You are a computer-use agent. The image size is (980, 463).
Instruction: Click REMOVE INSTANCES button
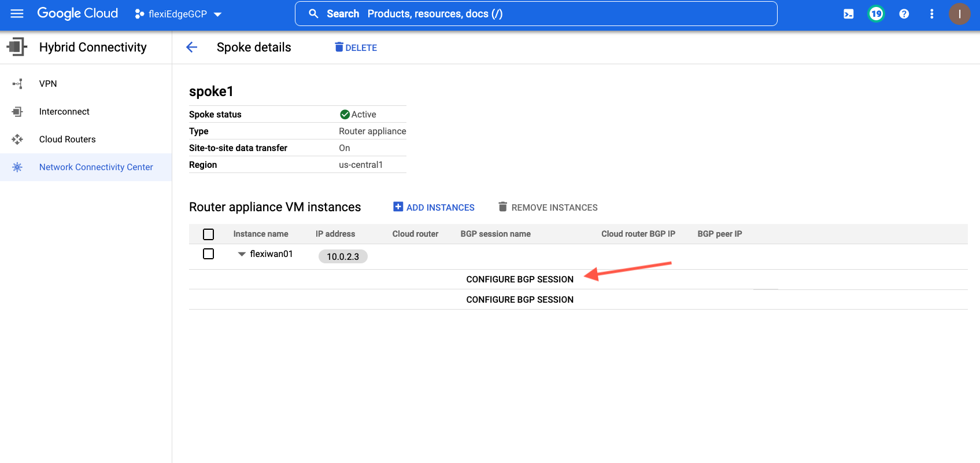coord(548,207)
